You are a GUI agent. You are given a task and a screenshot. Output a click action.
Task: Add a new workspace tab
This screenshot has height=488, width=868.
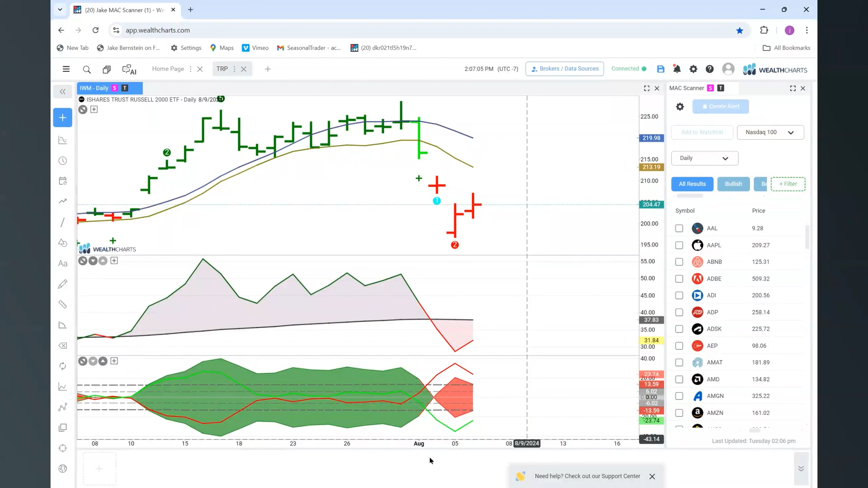pos(268,69)
